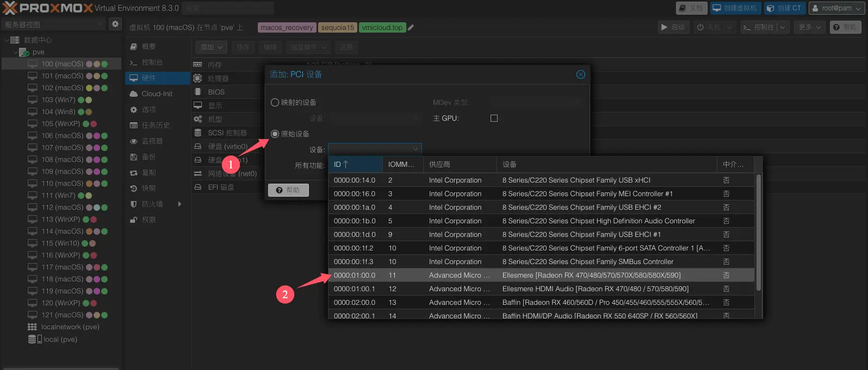Open the raw Device combo box
The width and height of the screenshot is (868, 370).
(375, 149)
